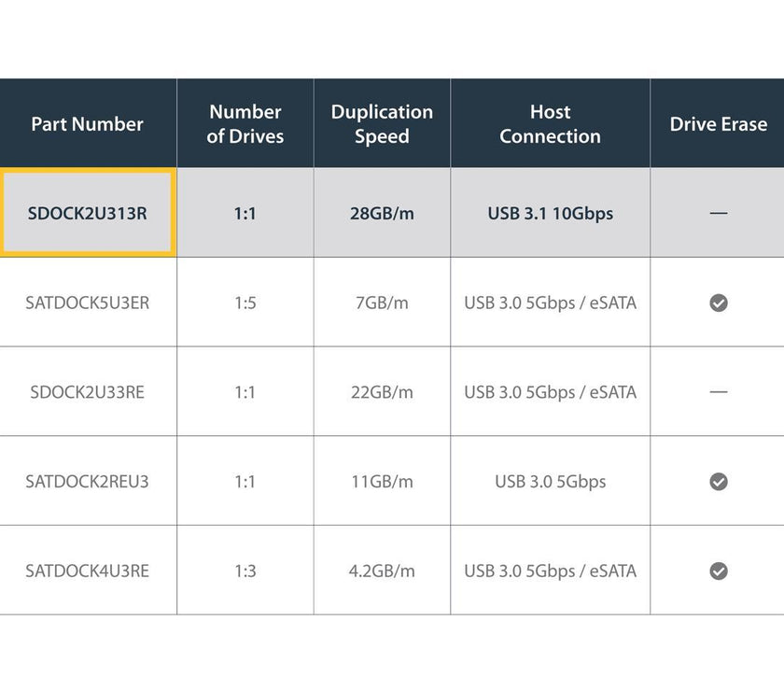This screenshot has width=784, height=691.
Task: Click the Drive Erase checkmark for SATDOCK2REU3
Action: coord(718,481)
